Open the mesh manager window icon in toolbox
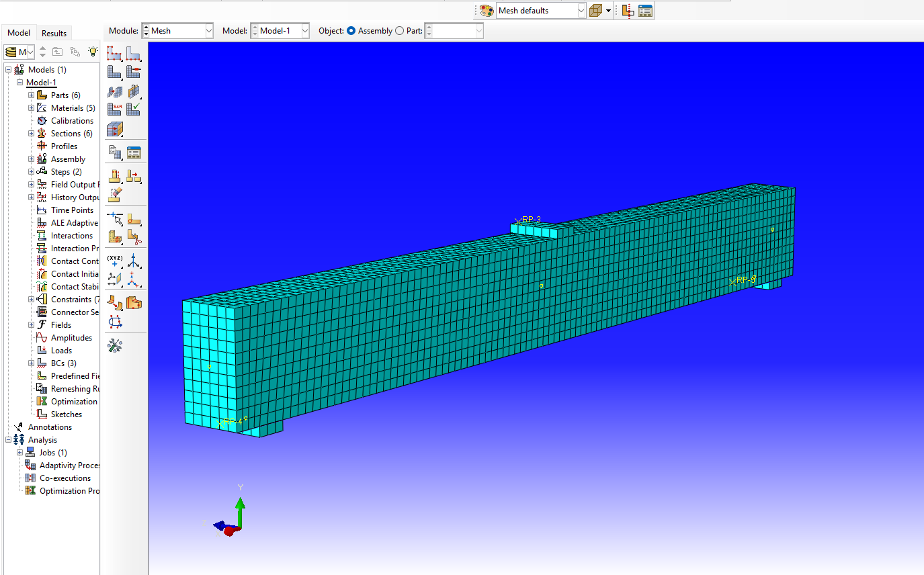This screenshot has height=575, width=924. click(x=134, y=152)
